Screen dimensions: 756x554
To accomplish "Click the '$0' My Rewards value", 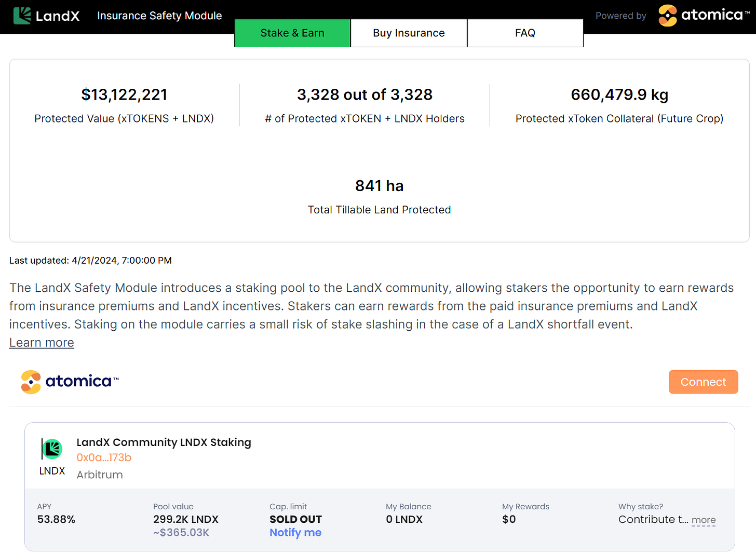I will (x=509, y=519).
